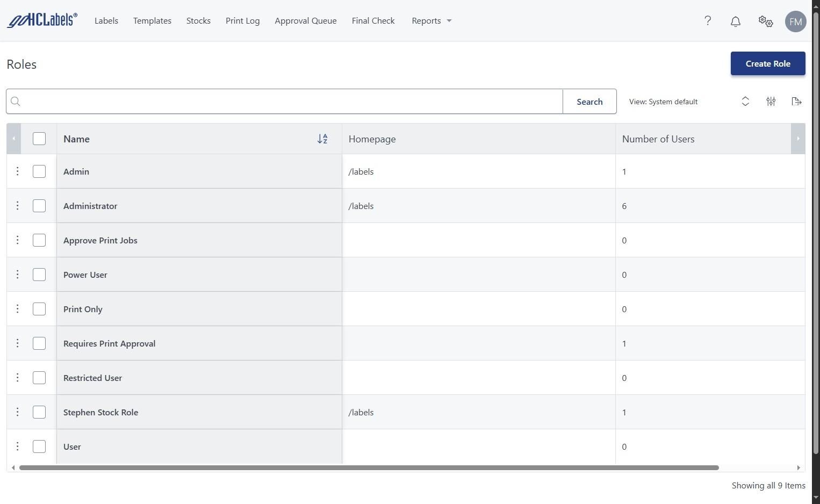
Task: Open the settings gears icon
Action: click(x=766, y=21)
